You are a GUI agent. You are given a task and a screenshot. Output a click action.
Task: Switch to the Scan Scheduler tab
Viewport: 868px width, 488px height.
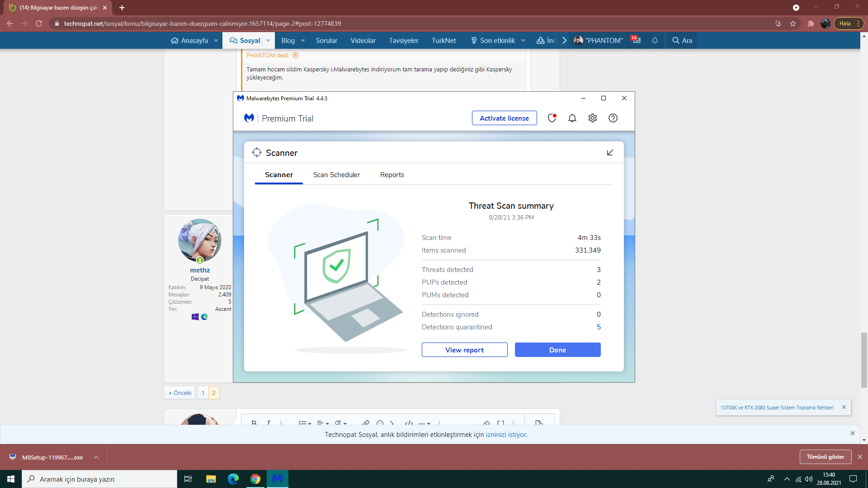(x=336, y=175)
